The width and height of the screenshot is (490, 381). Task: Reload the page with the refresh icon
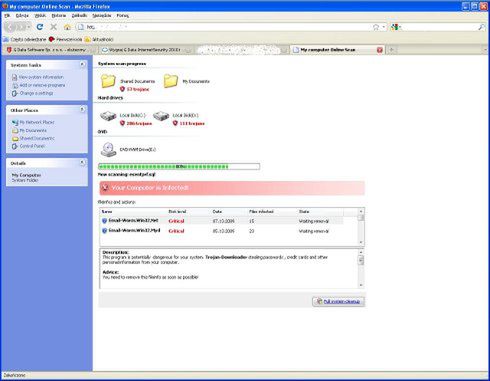40,27
